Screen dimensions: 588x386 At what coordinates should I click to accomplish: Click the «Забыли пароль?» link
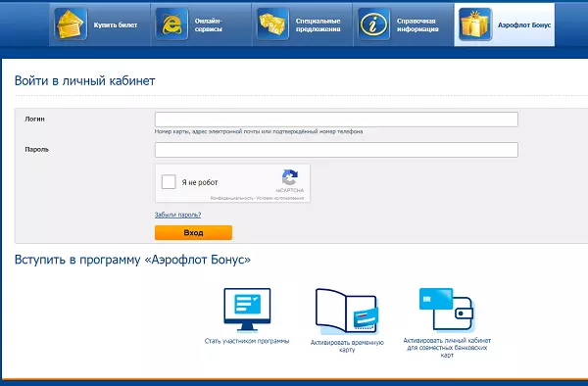point(177,215)
